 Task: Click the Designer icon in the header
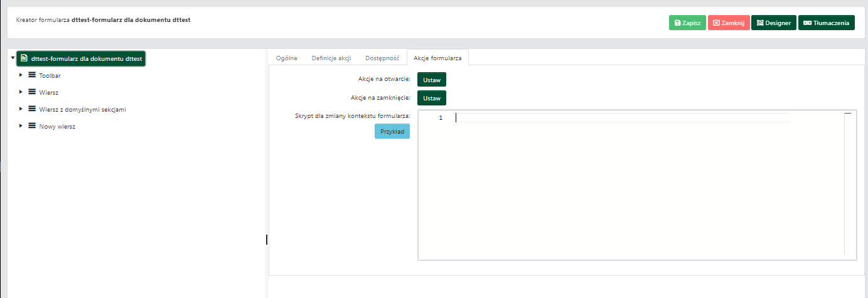click(760, 23)
